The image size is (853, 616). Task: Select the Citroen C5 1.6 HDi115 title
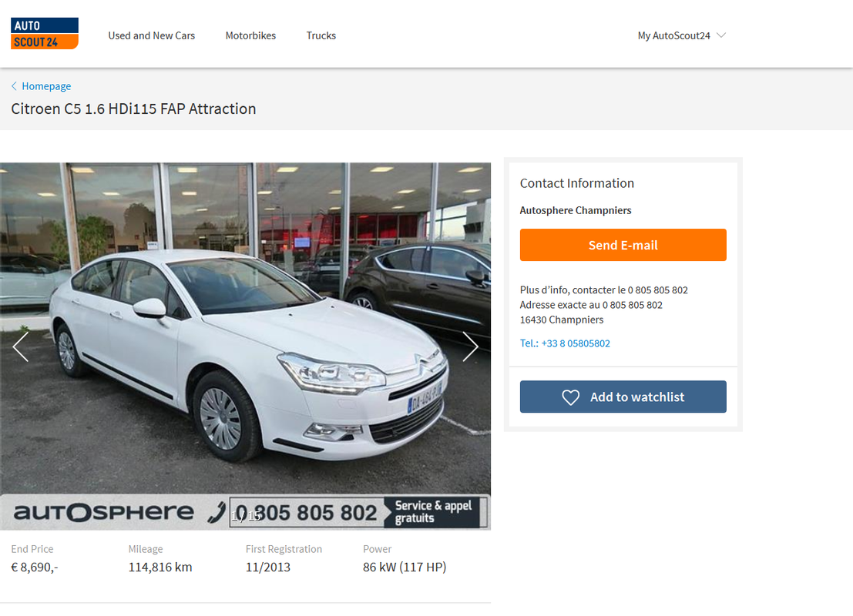pos(133,109)
